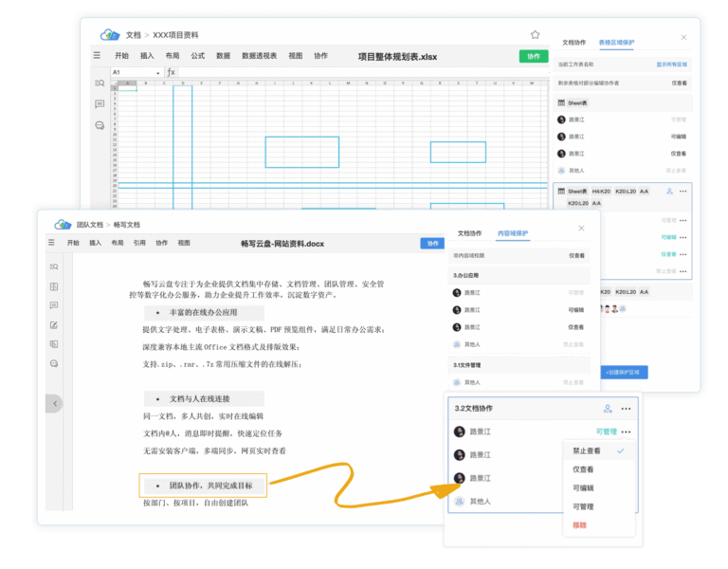Open the hamburger menu in the spreadsheet window
Screen dimensions: 728x569
97,55
